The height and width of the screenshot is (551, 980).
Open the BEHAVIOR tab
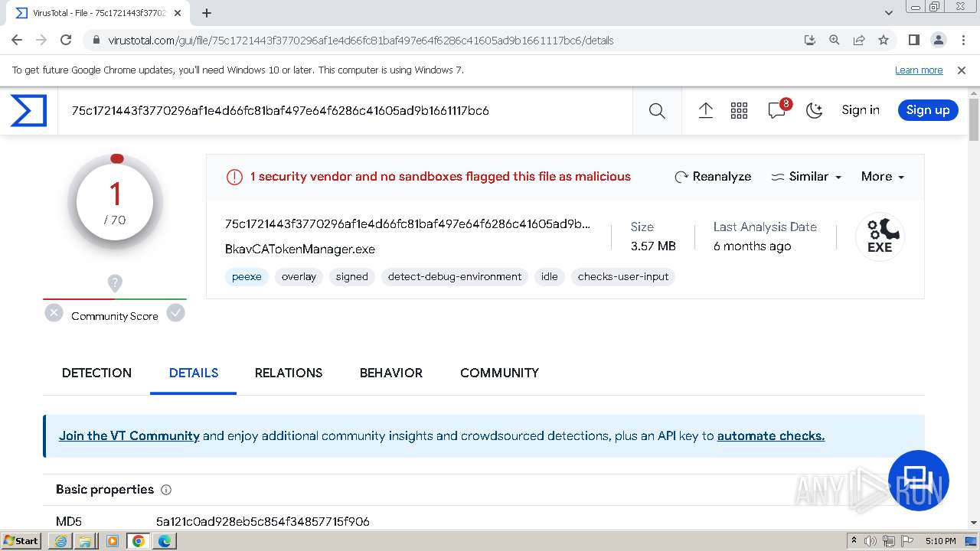pos(391,373)
